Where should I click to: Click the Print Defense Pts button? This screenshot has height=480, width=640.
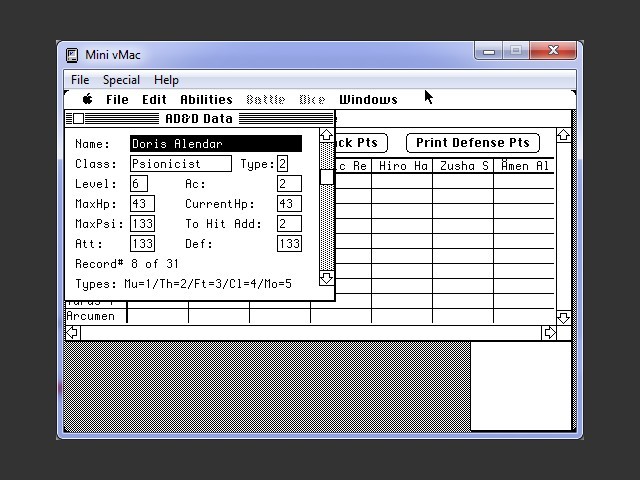473,143
